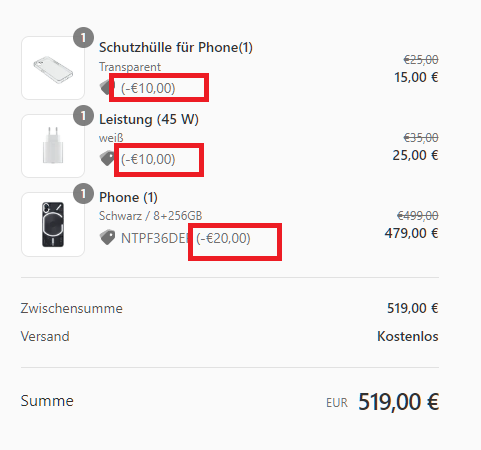Click the Phone (1) product thumbnail
This screenshot has width=481, height=450.
[x=53, y=224]
